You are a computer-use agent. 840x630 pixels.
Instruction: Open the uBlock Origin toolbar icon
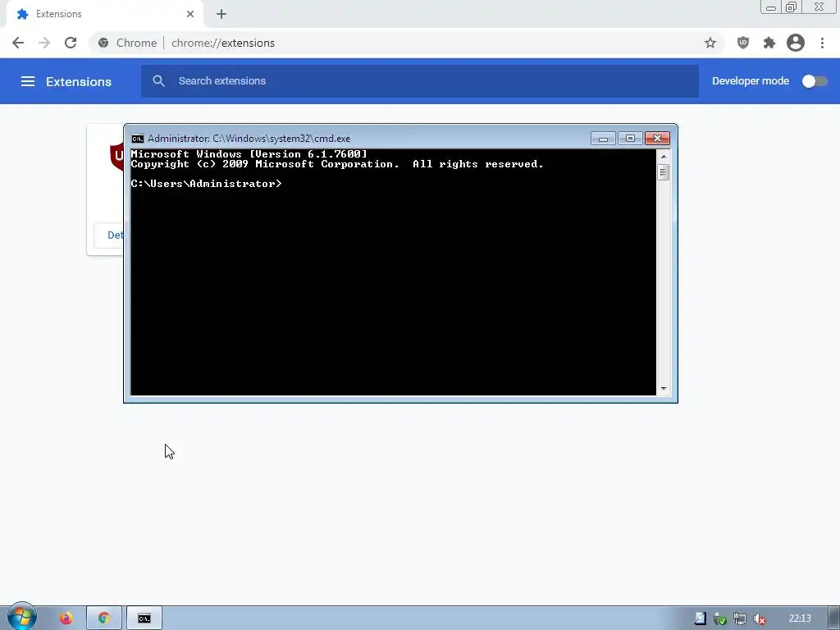coord(743,43)
